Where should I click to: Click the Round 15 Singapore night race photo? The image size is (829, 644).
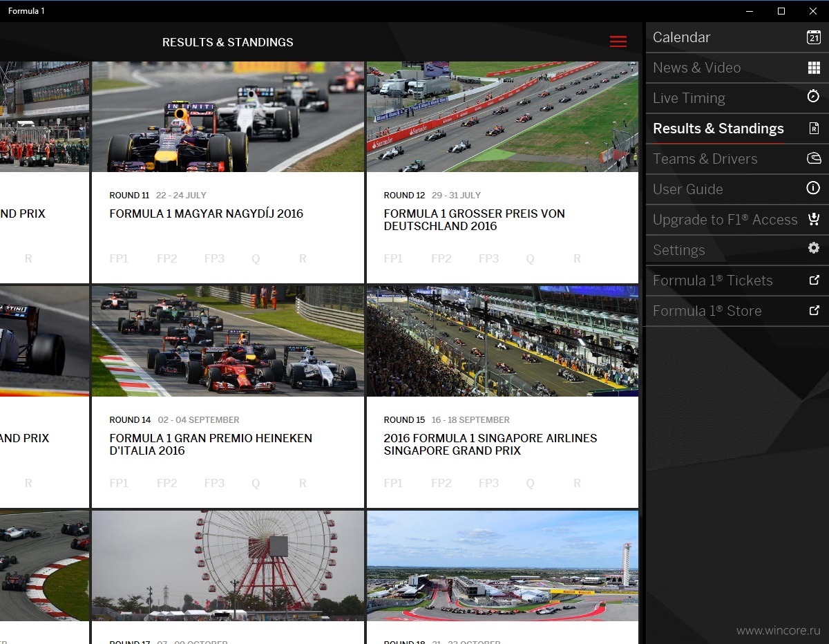coord(502,341)
